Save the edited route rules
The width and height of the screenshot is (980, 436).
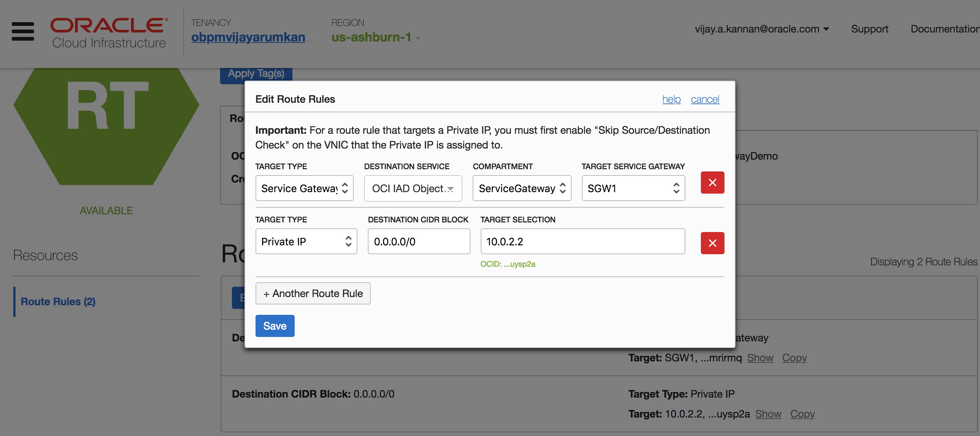click(x=275, y=326)
